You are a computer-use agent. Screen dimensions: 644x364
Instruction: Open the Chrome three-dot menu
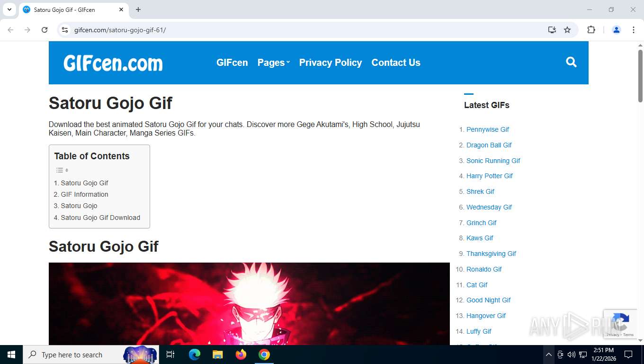[634, 30]
